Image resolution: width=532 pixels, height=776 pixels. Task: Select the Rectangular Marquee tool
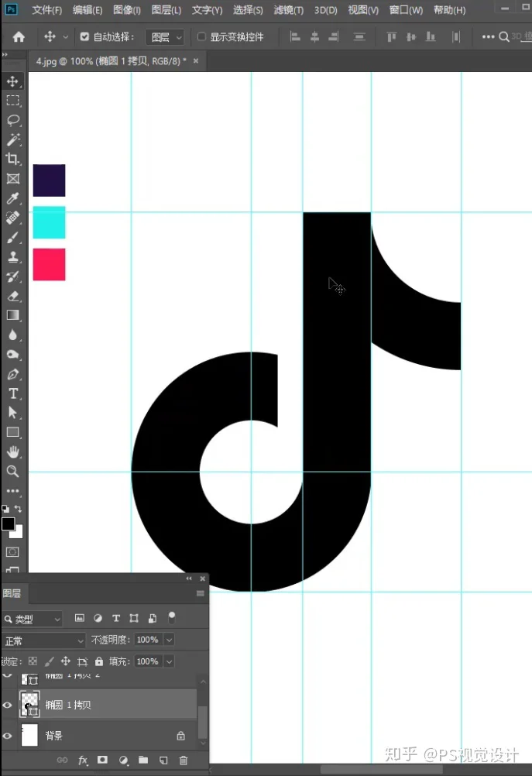[x=13, y=101]
